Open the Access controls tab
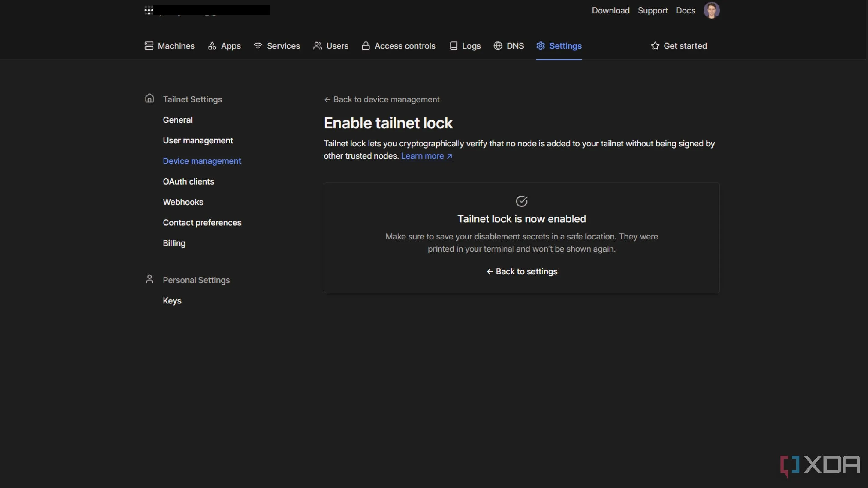 pyautogui.click(x=399, y=46)
